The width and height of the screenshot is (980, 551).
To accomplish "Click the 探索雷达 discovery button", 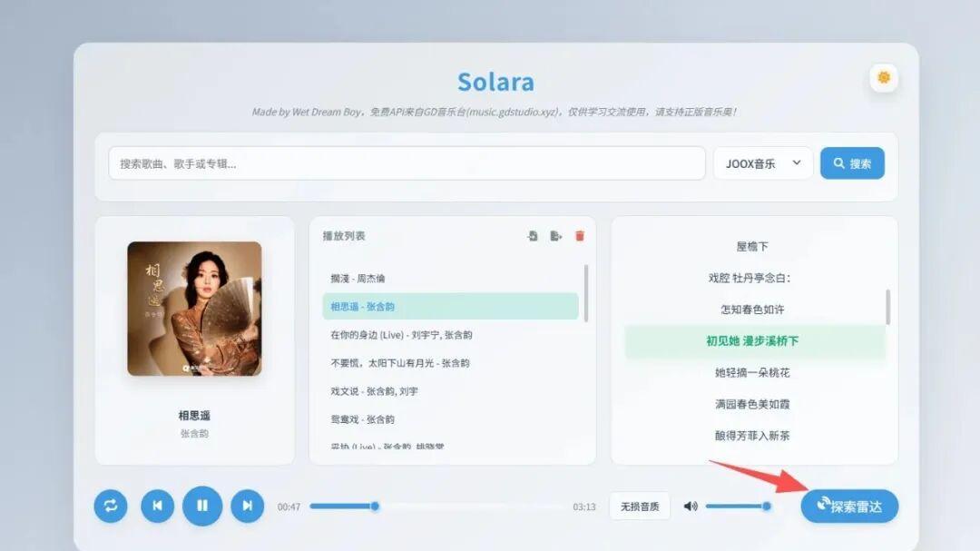I will (x=851, y=507).
